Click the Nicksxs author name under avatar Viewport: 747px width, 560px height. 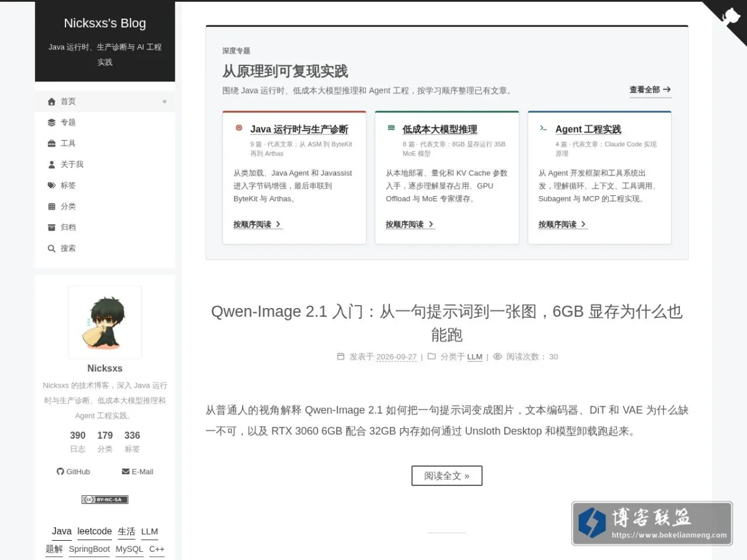[105, 368]
